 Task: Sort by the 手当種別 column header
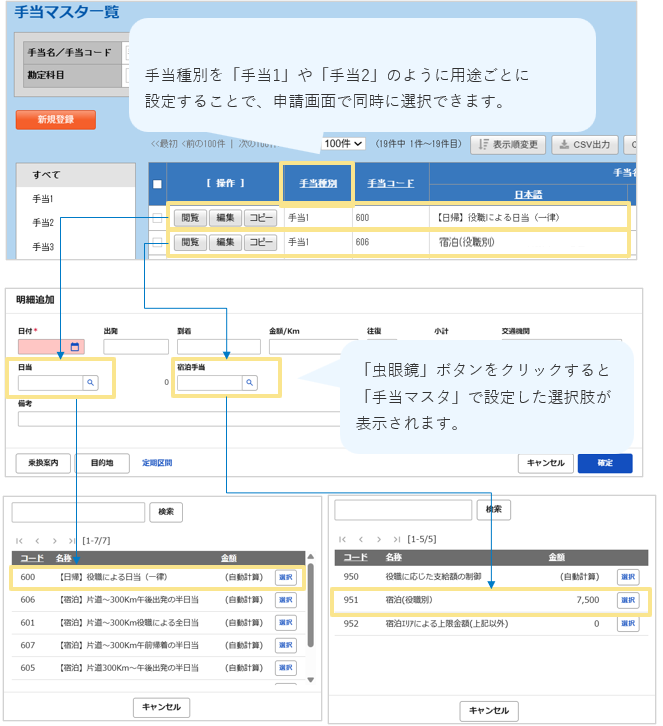[318, 183]
